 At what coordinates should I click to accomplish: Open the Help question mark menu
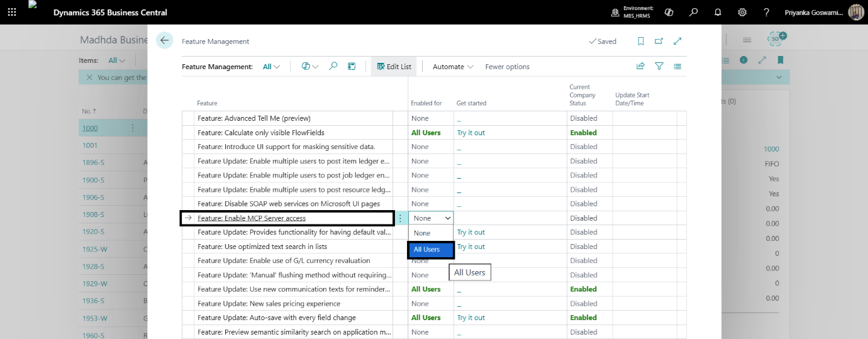tap(766, 12)
